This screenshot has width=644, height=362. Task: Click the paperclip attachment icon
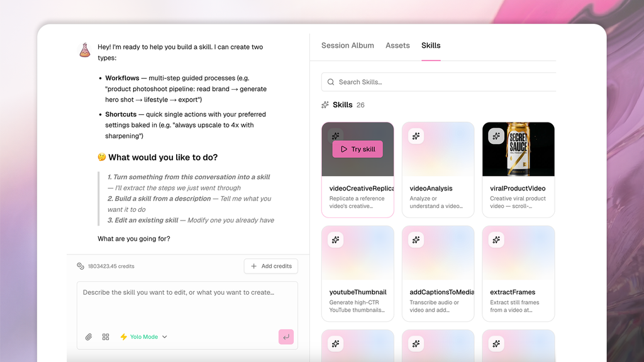tap(88, 337)
